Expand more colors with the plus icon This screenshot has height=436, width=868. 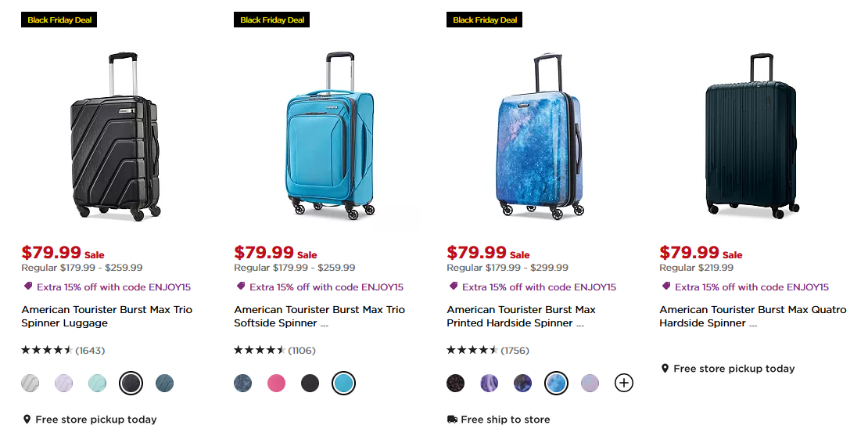tap(623, 383)
